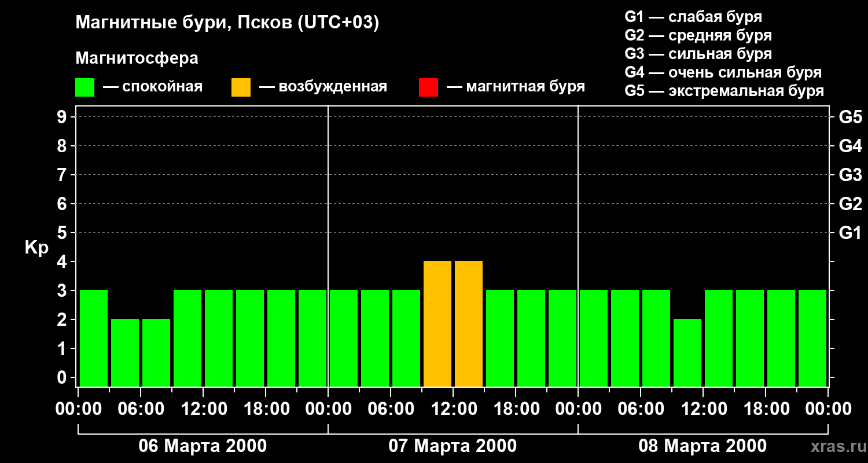Click the last green bar on 08 Марта
The height and width of the screenshot is (463, 868).
812,339
